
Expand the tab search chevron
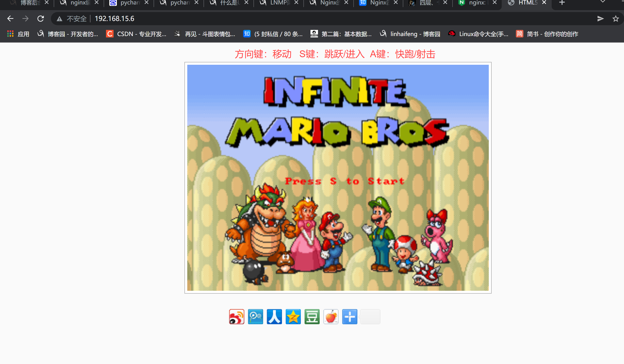click(603, 2)
